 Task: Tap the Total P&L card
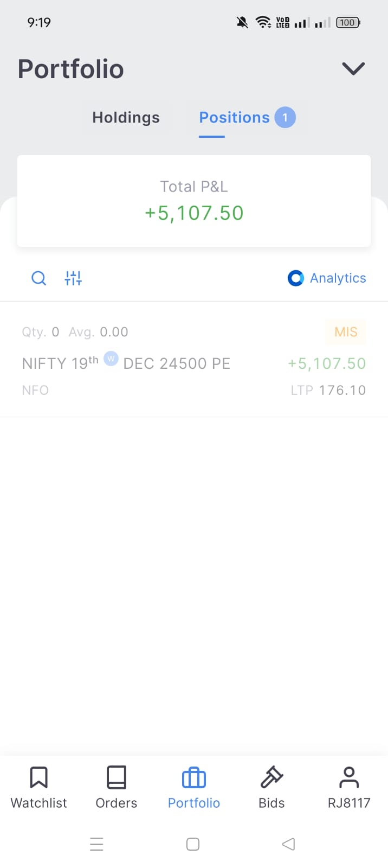pos(194,201)
